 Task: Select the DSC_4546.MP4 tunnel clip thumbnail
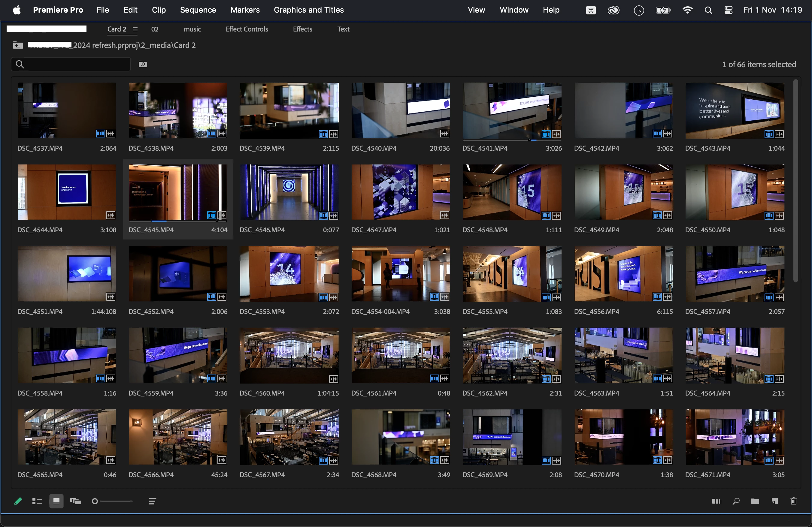tap(289, 192)
